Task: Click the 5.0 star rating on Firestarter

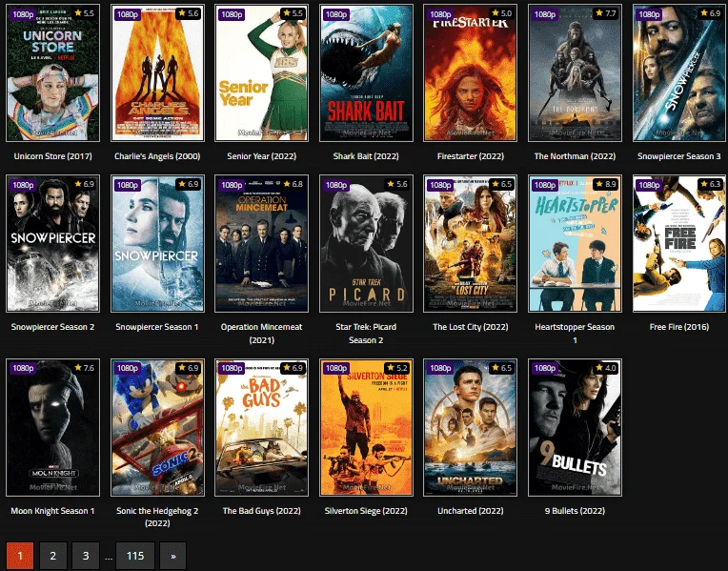Action: tap(501, 13)
